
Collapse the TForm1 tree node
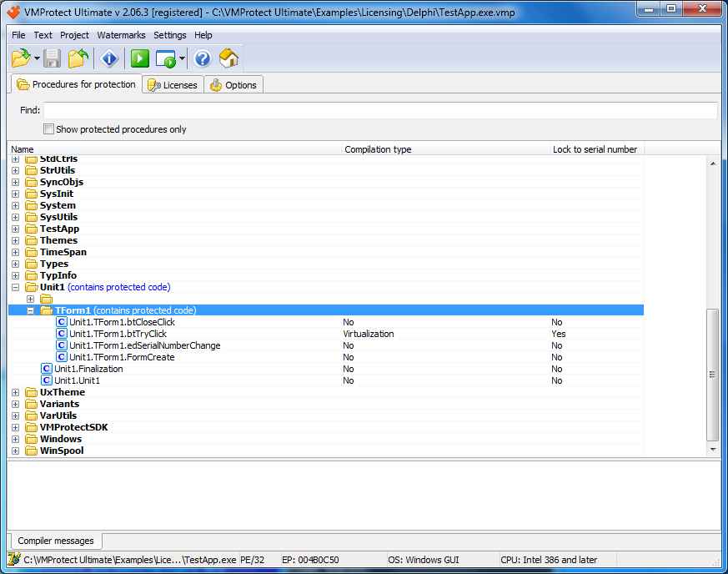(31, 310)
